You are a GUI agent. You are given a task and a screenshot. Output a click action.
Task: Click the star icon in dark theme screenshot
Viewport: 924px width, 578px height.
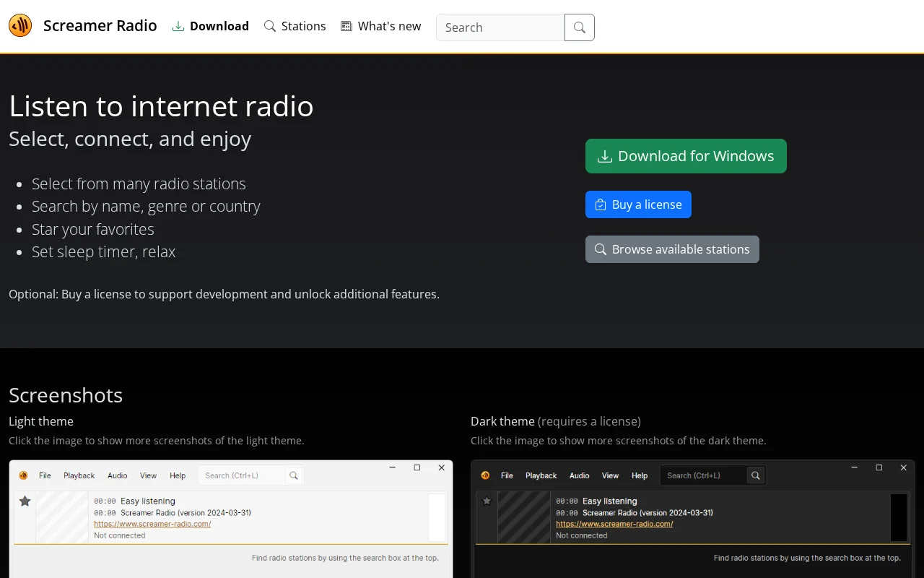tap(487, 501)
